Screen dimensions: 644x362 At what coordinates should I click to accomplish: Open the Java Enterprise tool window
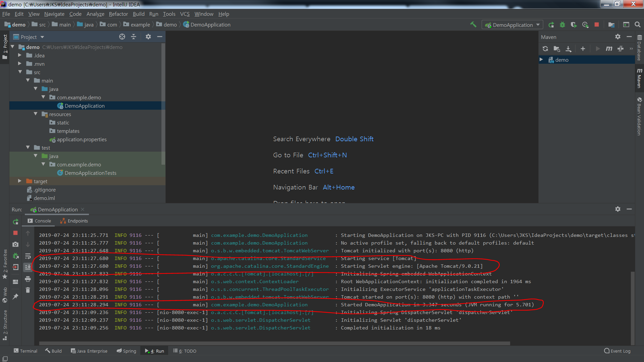coord(89,351)
